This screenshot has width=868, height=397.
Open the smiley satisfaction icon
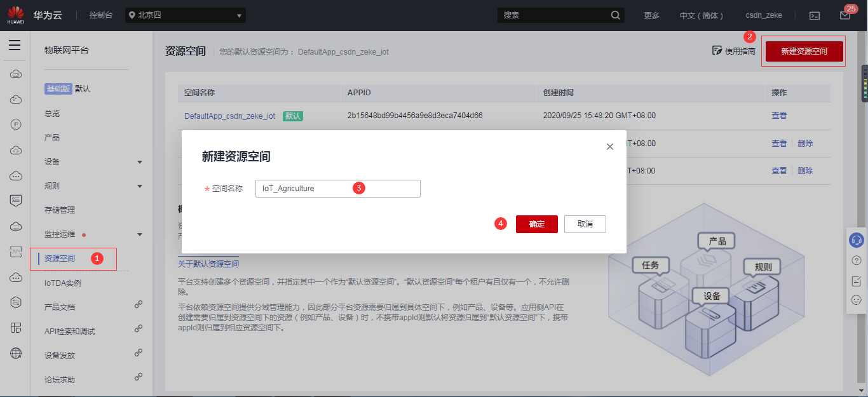click(856, 300)
